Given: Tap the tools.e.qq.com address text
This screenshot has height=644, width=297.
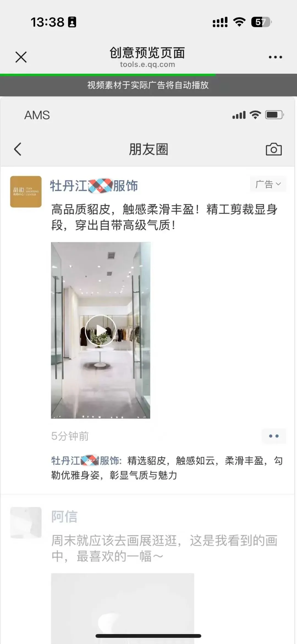Looking at the screenshot, I should (x=147, y=64).
